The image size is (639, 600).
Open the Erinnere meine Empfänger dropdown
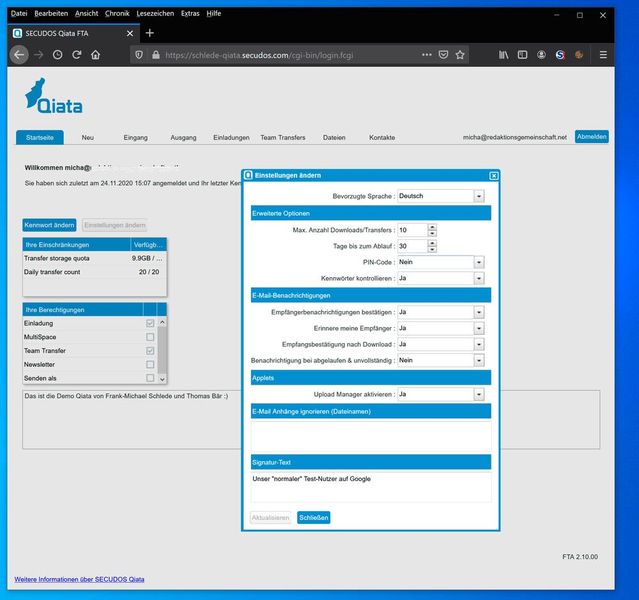coord(479,328)
